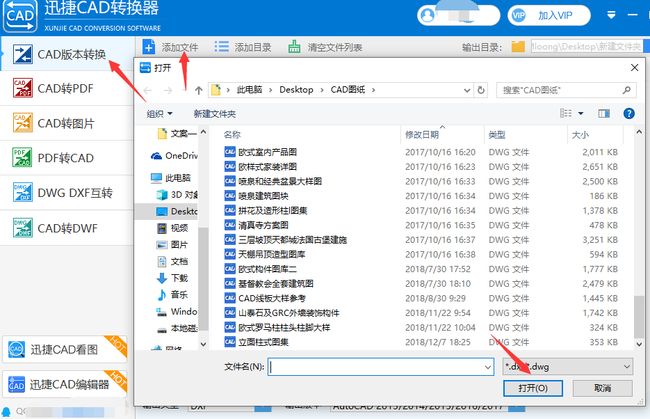Open the output directory folder icon
The height and width of the screenshot is (419, 650).
518,46
